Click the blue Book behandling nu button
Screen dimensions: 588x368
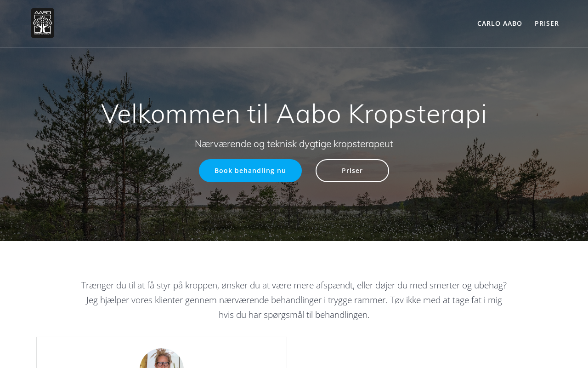250,171
